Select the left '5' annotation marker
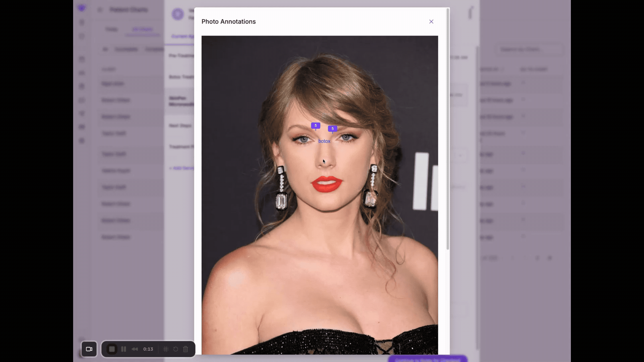Image resolution: width=644 pixels, height=362 pixels. 315,126
